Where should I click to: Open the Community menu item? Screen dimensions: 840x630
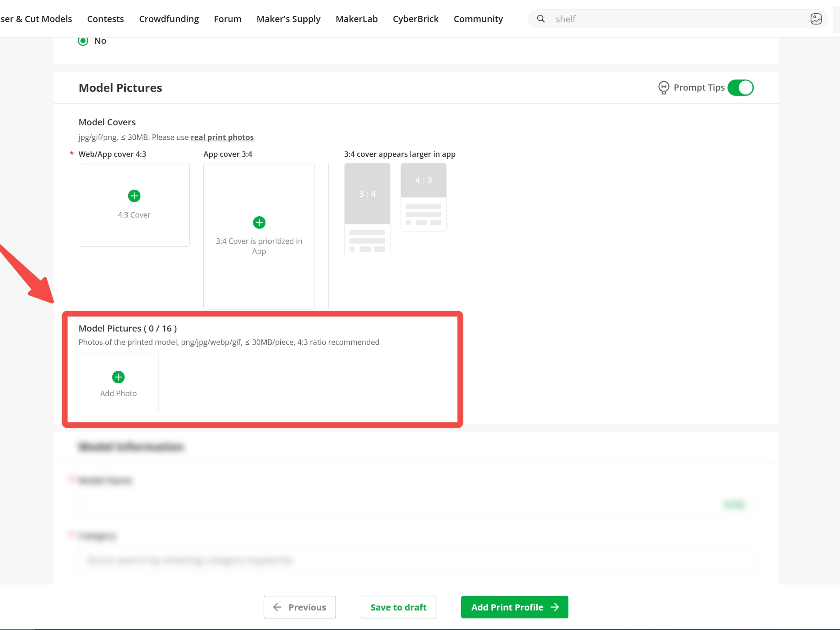(478, 19)
